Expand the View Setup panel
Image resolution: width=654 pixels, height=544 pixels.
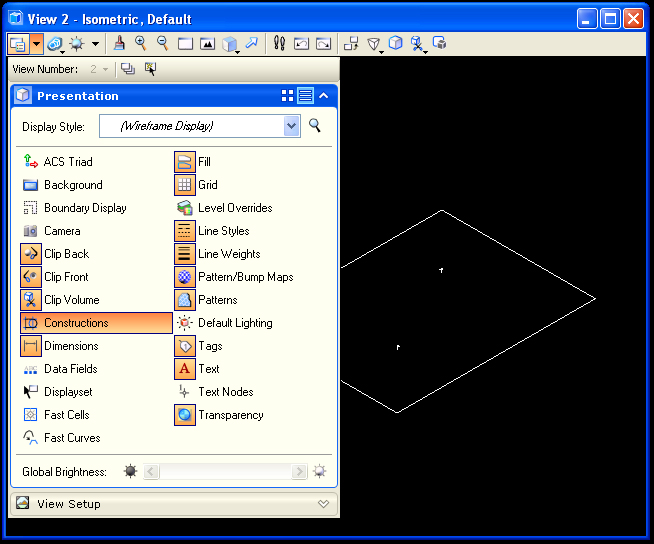(x=174, y=504)
